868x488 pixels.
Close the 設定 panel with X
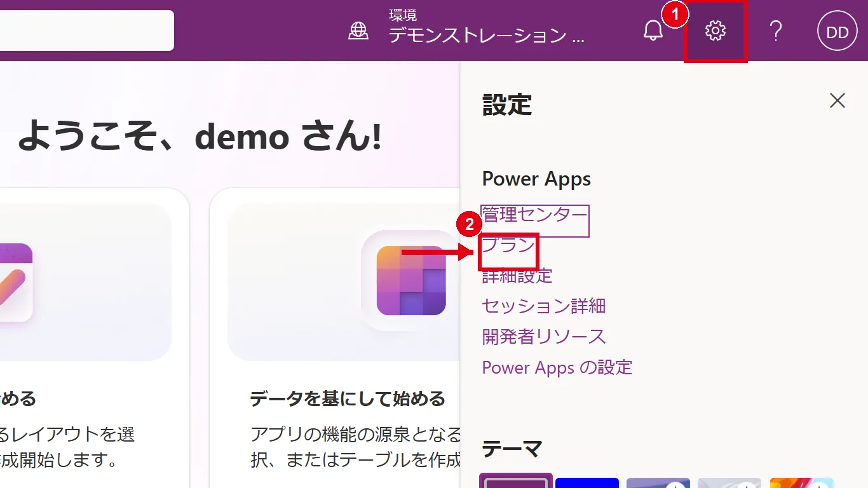[x=837, y=100]
